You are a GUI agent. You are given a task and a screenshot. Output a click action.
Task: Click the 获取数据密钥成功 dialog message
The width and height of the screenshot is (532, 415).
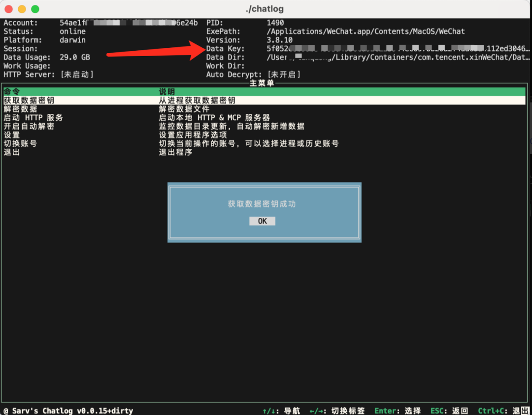(x=262, y=204)
